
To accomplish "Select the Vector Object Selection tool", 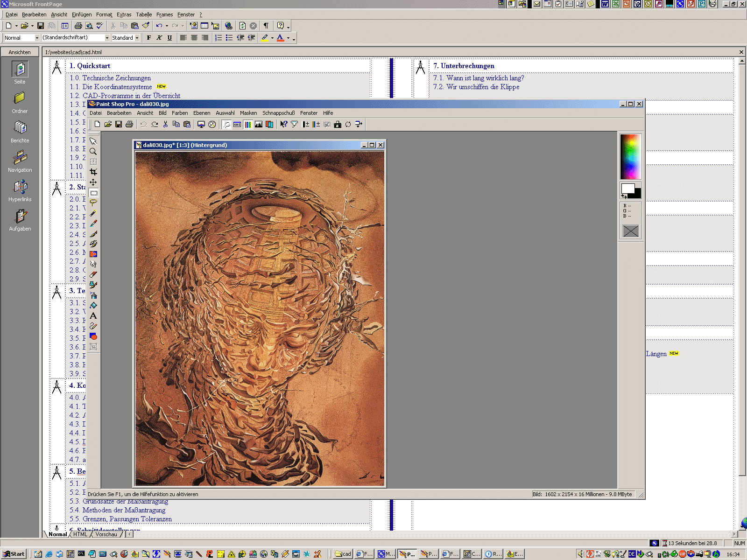I will point(93,346).
